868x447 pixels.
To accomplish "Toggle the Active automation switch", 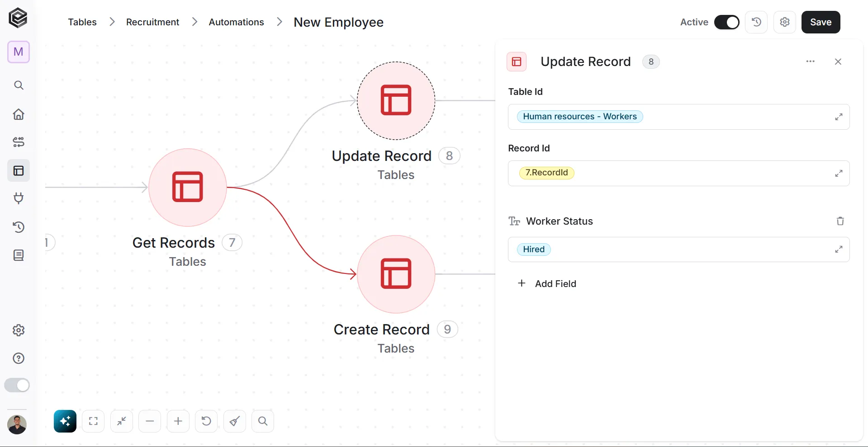I will (726, 22).
